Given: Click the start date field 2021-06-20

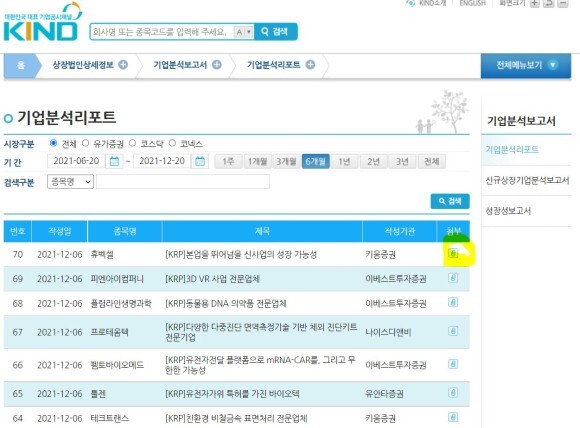Looking at the screenshot, I should click(x=76, y=161).
